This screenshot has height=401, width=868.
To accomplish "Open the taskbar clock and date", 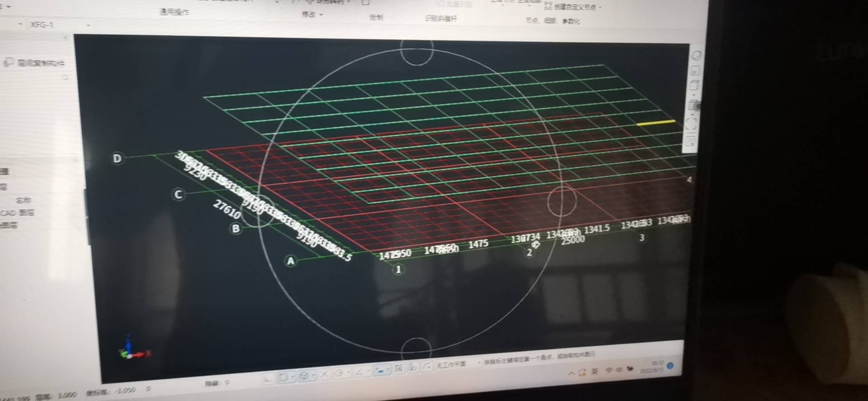I will 651,367.
